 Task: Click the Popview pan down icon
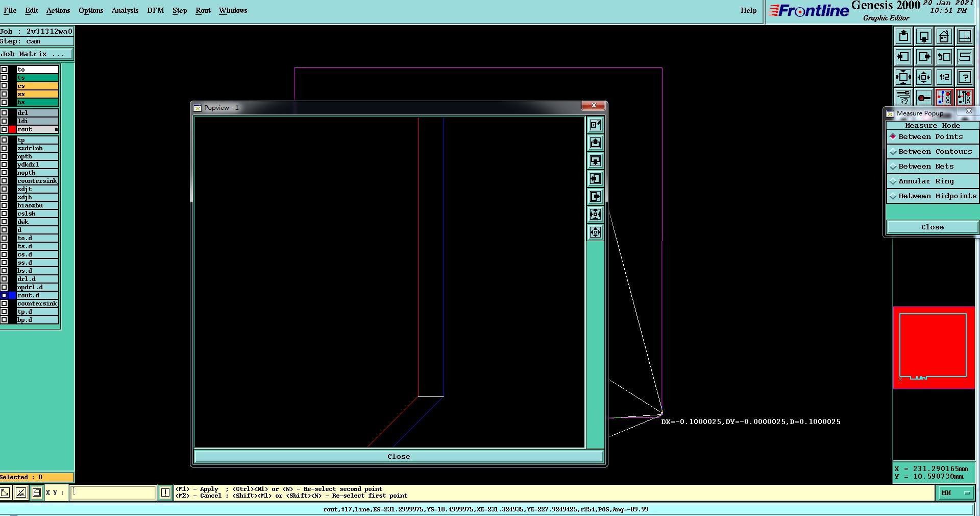pos(595,161)
